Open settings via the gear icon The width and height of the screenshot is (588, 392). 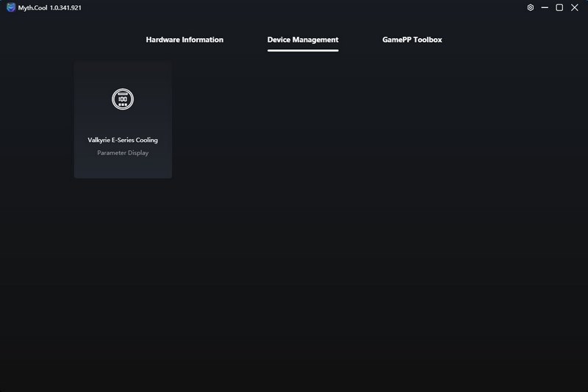coord(530,7)
